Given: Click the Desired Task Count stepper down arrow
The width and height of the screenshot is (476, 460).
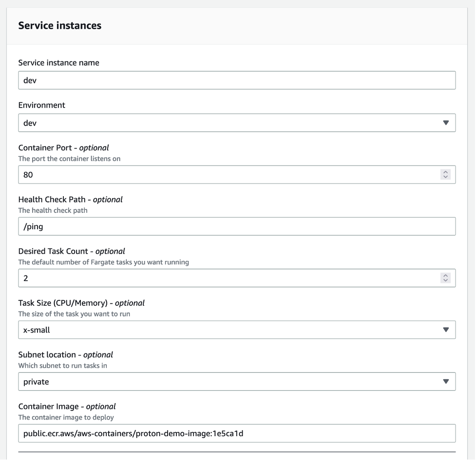Looking at the screenshot, I should pos(446,280).
